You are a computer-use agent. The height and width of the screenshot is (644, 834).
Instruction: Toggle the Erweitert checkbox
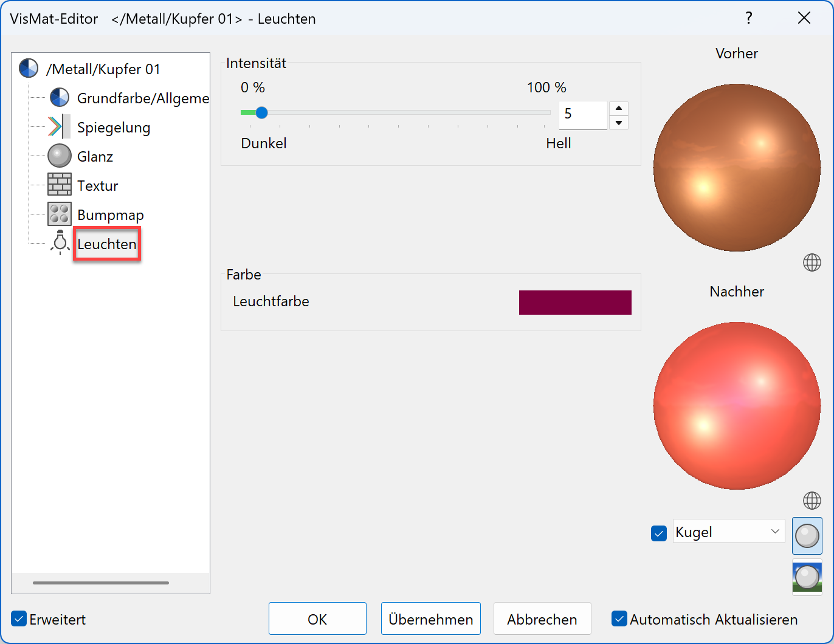[x=18, y=618]
